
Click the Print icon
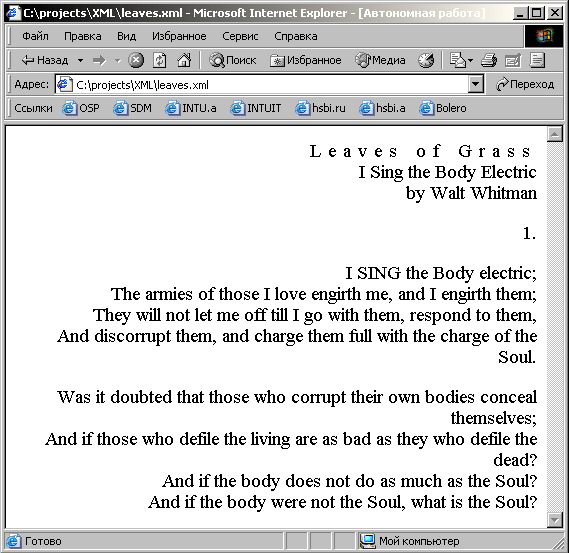point(489,60)
